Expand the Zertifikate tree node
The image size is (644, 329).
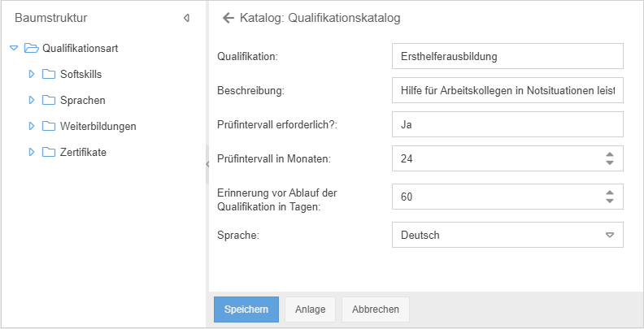pos(32,152)
